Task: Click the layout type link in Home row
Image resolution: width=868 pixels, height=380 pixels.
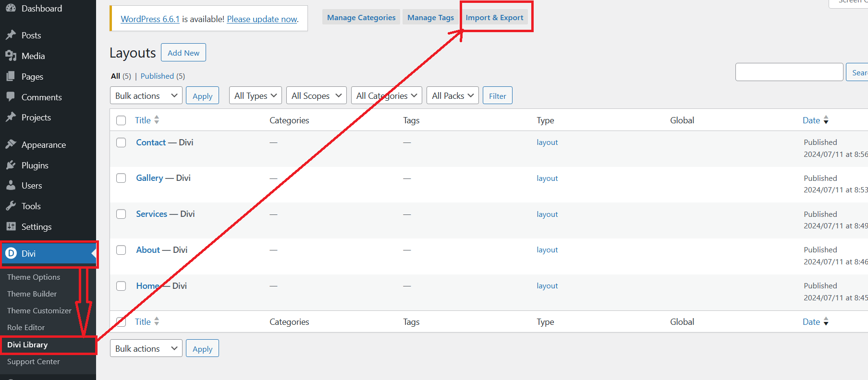Action: pos(547,285)
